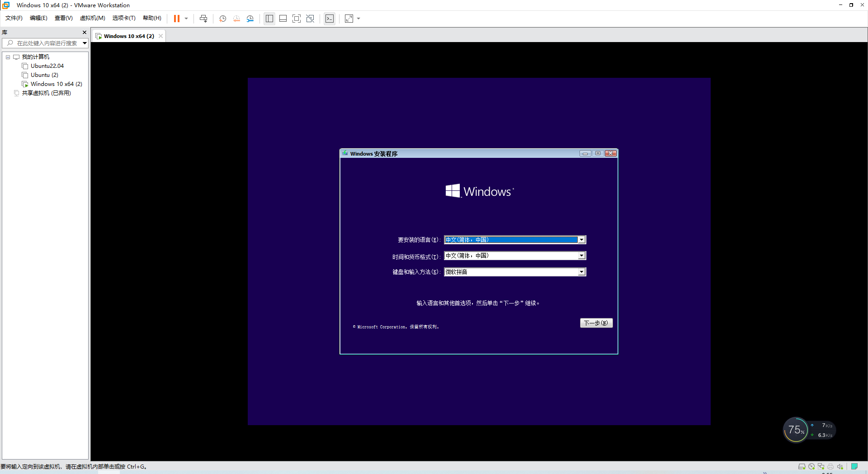Select Windows 10 x64 (2) in library
The width and height of the screenshot is (868, 474).
coord(57,84)
